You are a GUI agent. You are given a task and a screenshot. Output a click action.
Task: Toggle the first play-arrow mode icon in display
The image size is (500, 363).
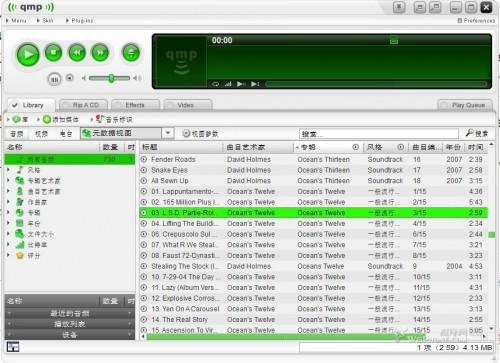tap(241, 84)
